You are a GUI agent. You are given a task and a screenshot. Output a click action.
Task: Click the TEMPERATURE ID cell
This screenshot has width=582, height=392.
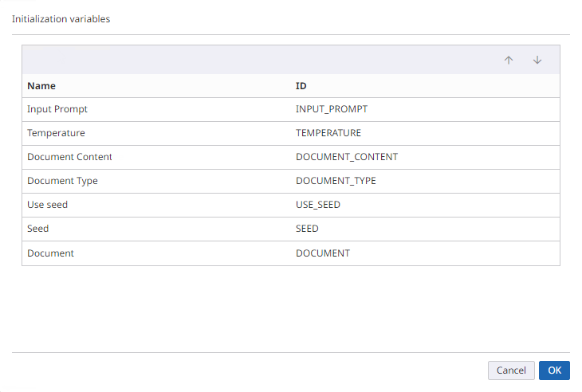tap(328, 133)
